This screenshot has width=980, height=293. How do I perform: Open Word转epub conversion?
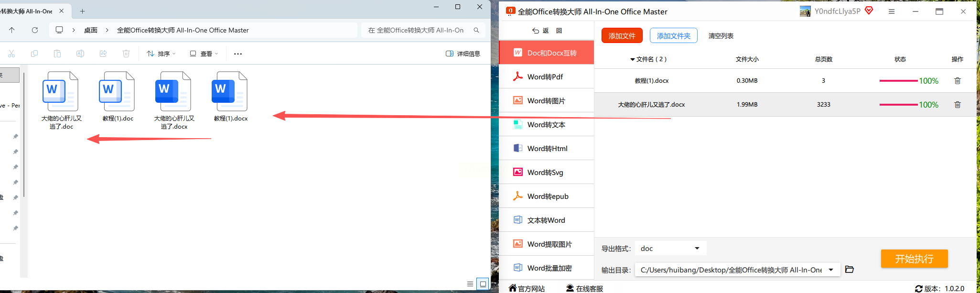546,196
